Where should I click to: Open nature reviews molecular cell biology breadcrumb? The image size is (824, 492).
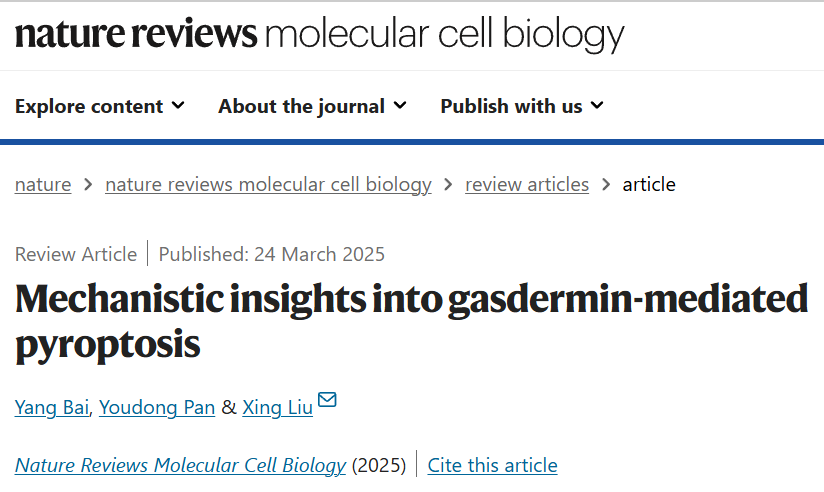(x=268, y=185)
